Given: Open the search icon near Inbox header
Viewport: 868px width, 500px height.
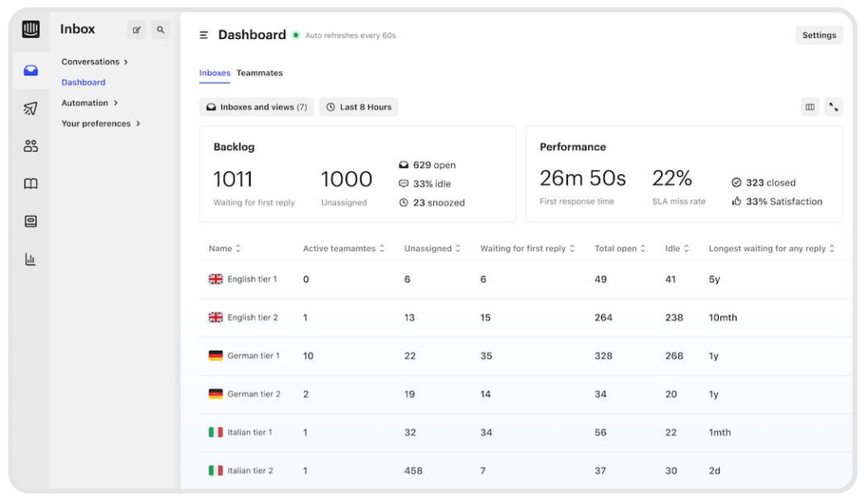Looking at the screenshot, I should click(160, 29).
